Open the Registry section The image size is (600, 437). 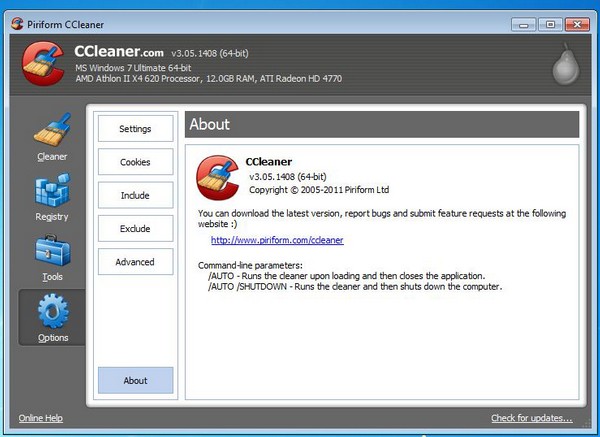tap(52, 197)
